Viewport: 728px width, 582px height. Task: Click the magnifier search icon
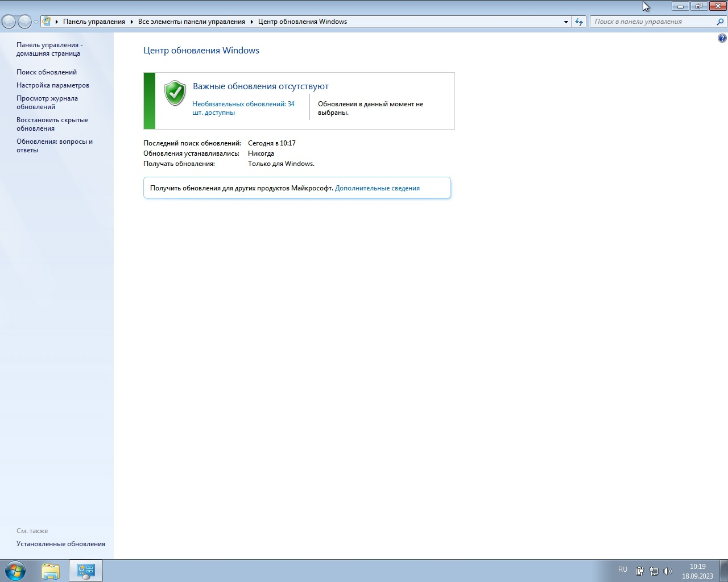click(x=721, y=22)
